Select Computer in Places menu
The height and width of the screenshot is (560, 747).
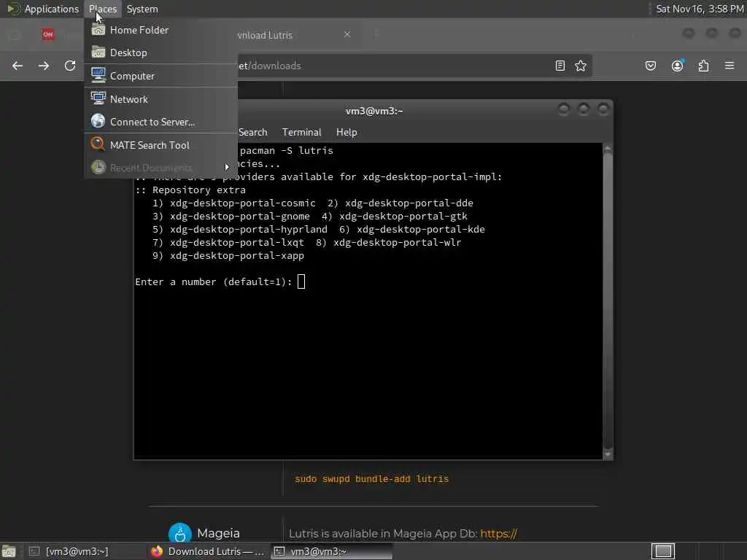click(161, 76)
